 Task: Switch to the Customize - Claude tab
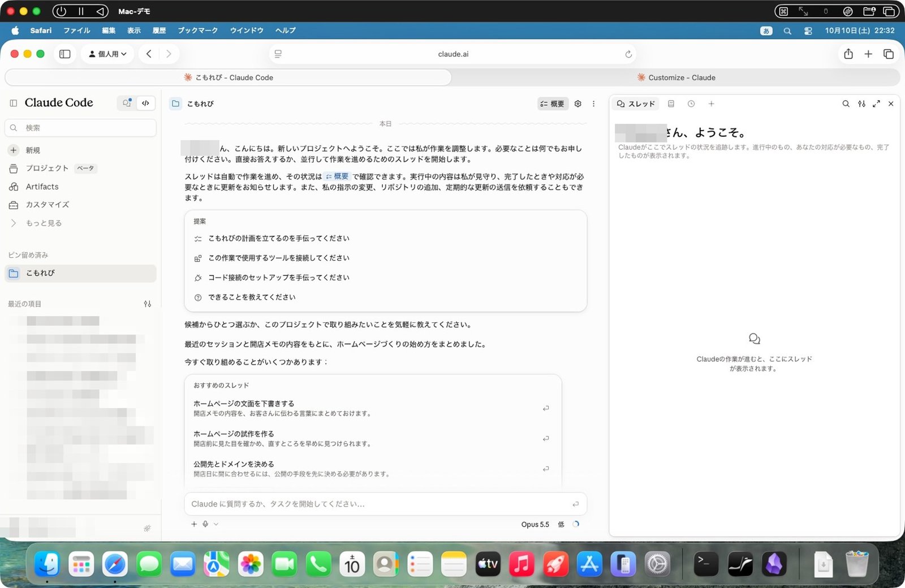pos(676,77)
